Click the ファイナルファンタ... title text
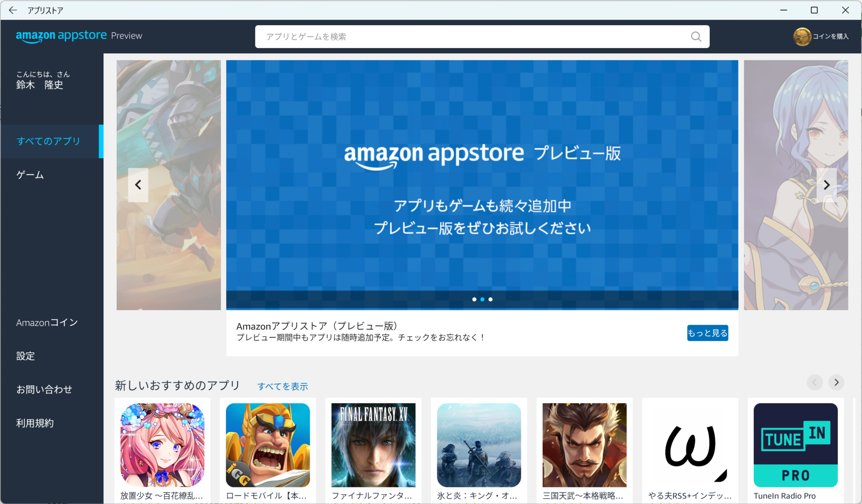862x504 pixels. point(372,496)
